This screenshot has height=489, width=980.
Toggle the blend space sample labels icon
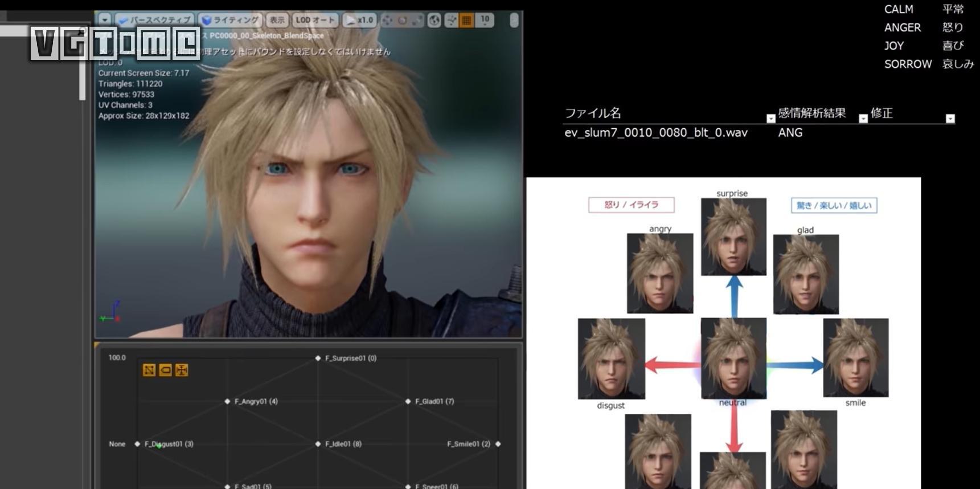pos(165,370)
